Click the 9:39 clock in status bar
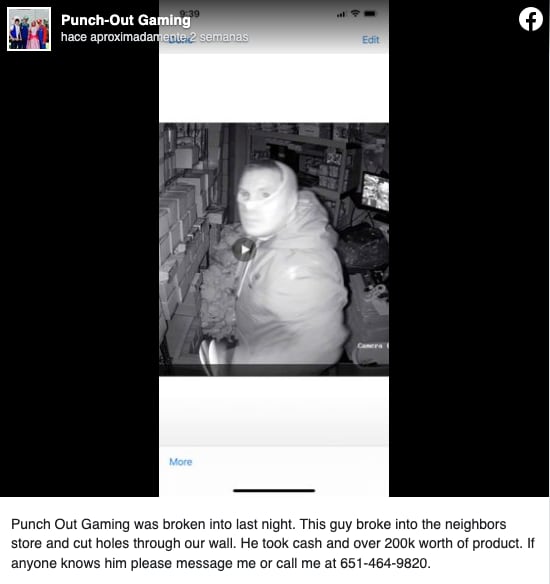The width and height of the screenshot is (550, 584). (x=190, y=14)
